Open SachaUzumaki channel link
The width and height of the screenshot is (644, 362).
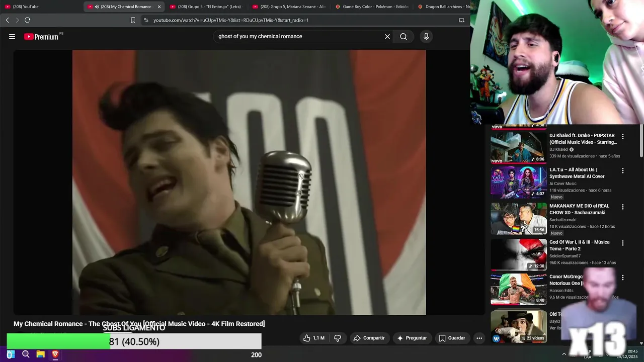coord(563,220)
